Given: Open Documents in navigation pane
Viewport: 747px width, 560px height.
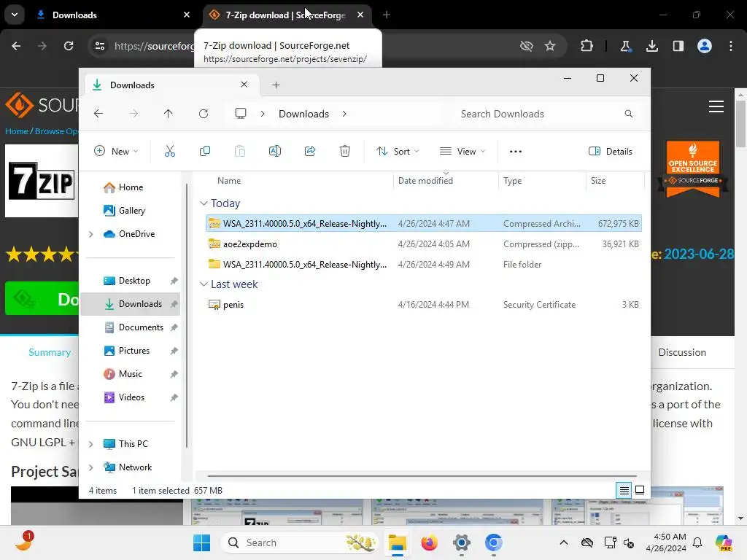Looking at the screenshot, I should [131, 327].
